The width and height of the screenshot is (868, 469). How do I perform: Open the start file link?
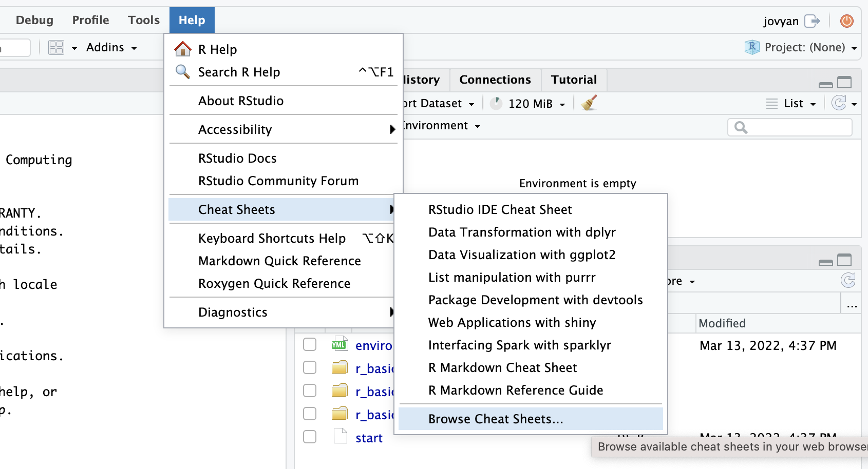click(369, 438)
